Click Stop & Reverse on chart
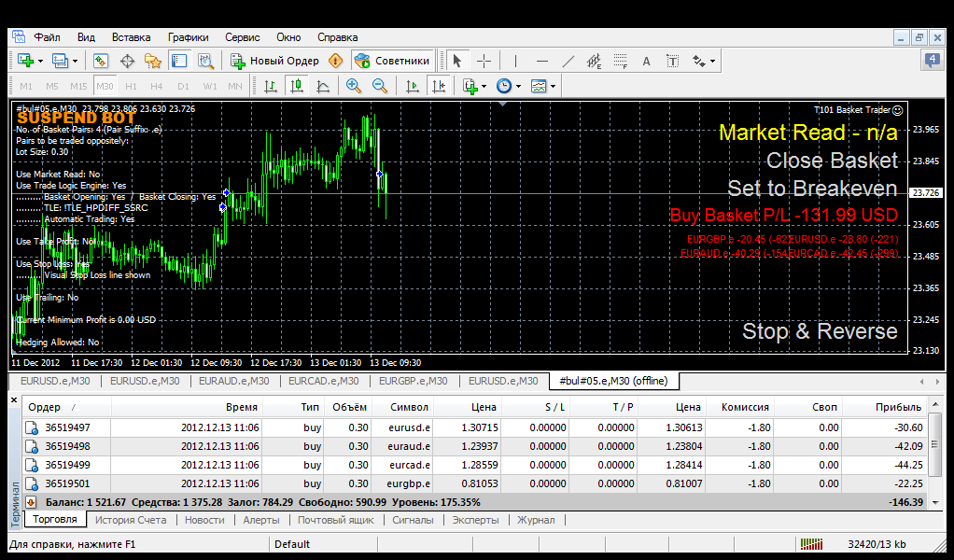The image size is (954, 560). [821, 331]
